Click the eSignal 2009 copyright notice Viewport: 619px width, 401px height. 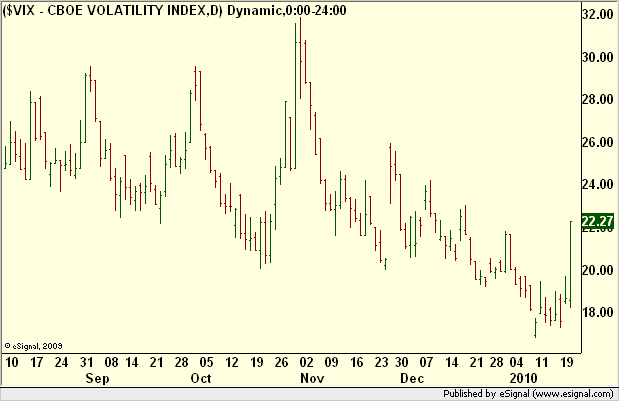[34, 346]
